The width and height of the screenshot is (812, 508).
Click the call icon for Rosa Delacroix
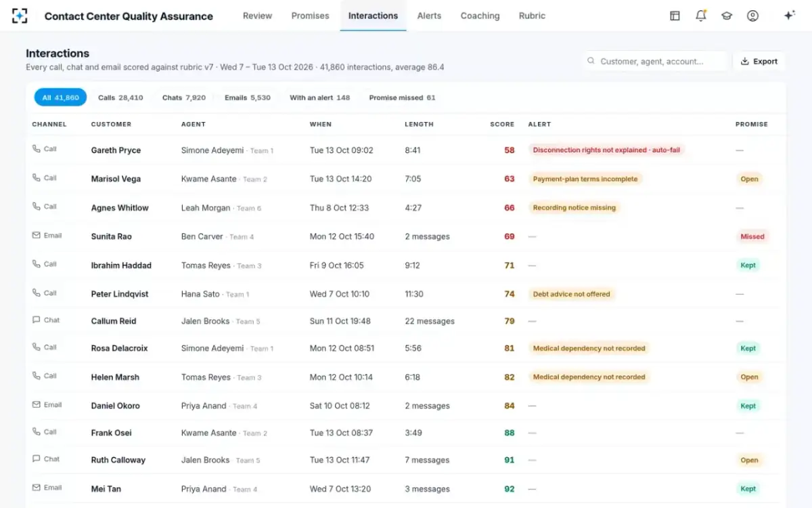(x=37, y=347)
